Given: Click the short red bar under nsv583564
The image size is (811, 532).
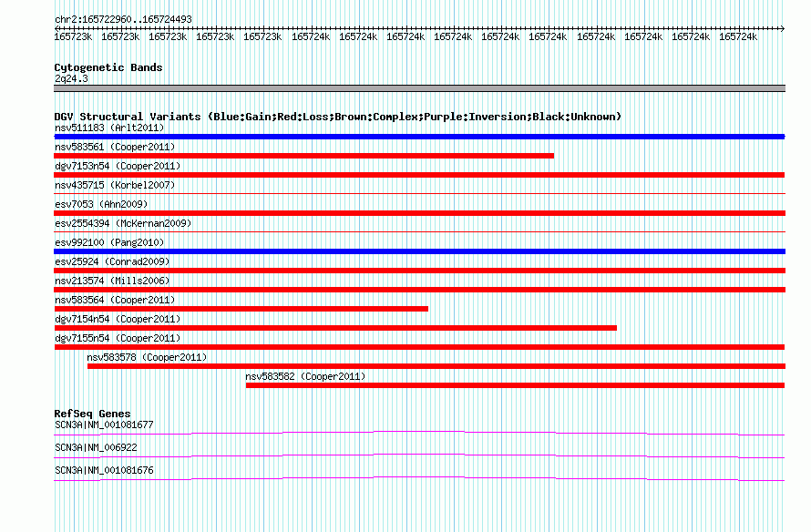Looking at the screenshot, I should point(241,309).
